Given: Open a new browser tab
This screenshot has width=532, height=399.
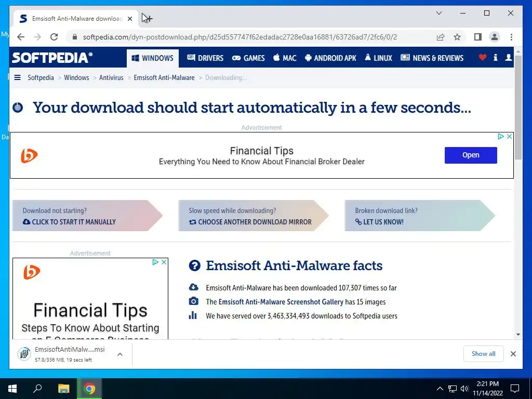Looking at the screenshot, I should click(x=149, y=19).
